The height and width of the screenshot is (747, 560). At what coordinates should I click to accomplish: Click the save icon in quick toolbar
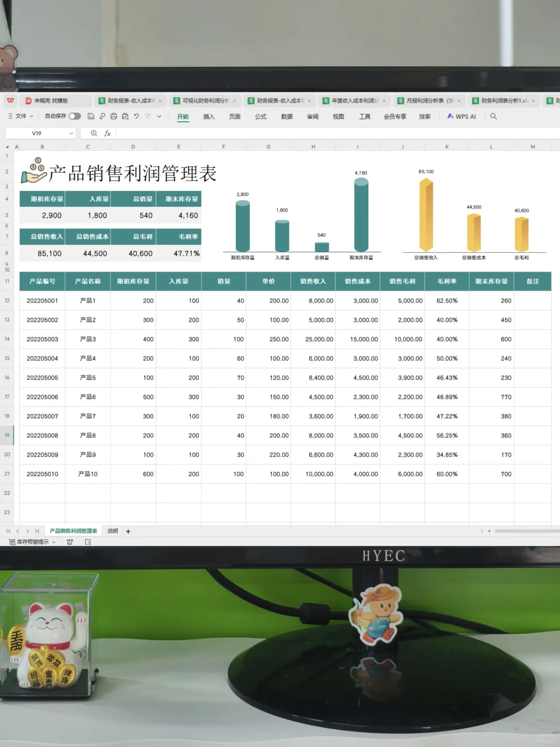point(91,116)
